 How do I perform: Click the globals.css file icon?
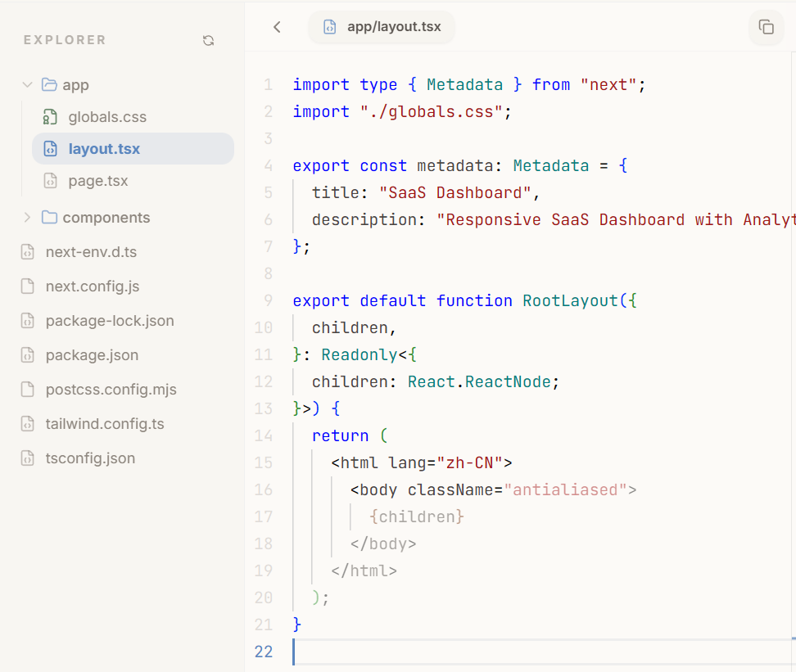pyautogui.click(x=50, y=117)
